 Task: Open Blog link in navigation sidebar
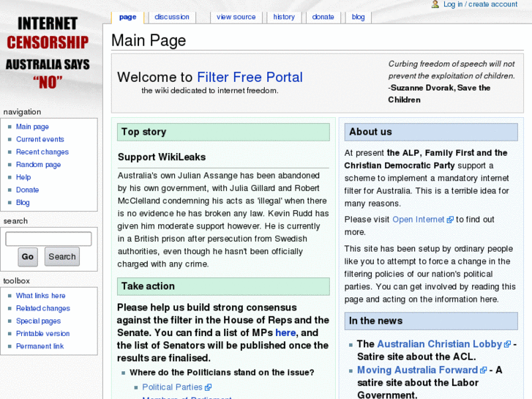[x=23, y=202]
